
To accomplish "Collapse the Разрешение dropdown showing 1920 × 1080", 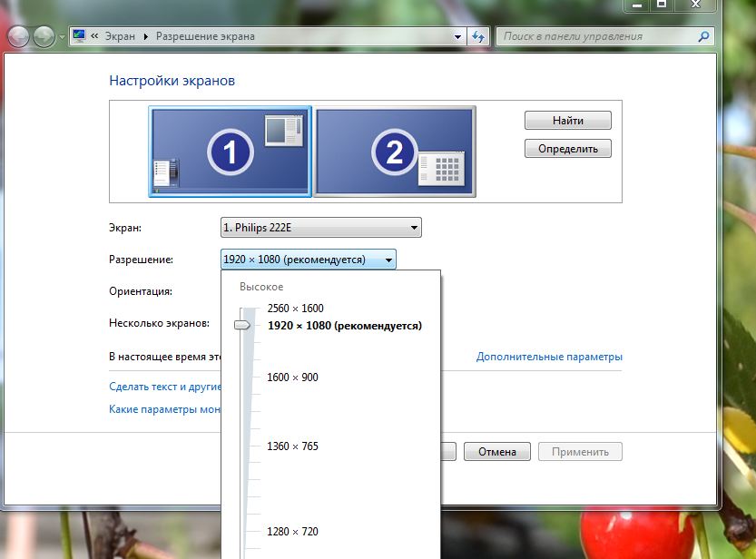I will [x=308, y=260].
